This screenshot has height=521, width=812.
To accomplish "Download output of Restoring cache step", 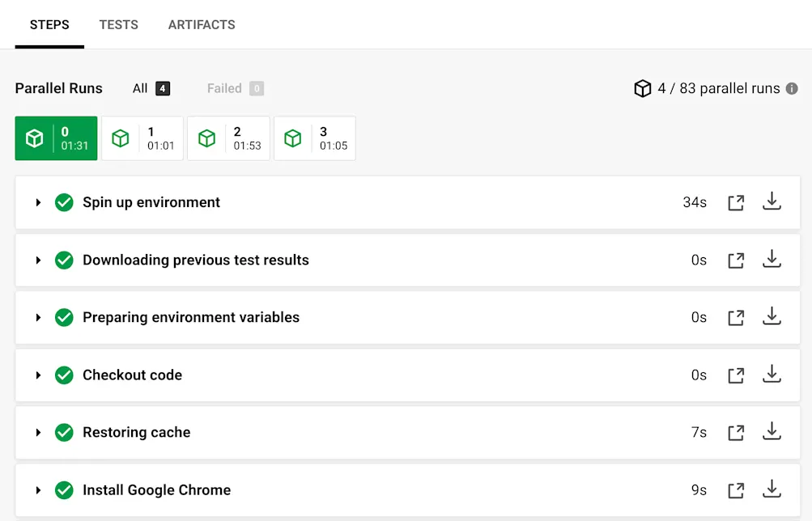I will click(772, 432).
